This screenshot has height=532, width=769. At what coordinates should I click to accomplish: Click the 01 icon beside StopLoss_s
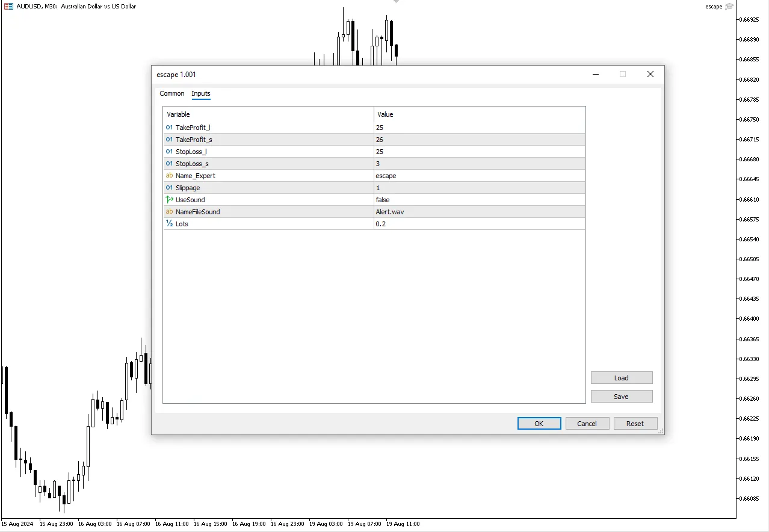(169, 163)
